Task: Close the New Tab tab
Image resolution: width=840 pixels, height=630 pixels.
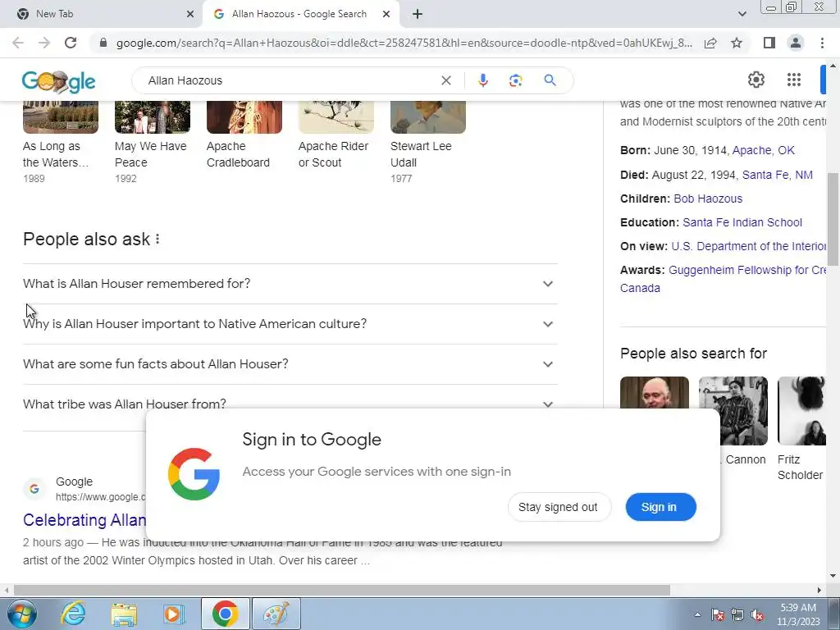Action: pyautogui.click(x=190, y=15)
